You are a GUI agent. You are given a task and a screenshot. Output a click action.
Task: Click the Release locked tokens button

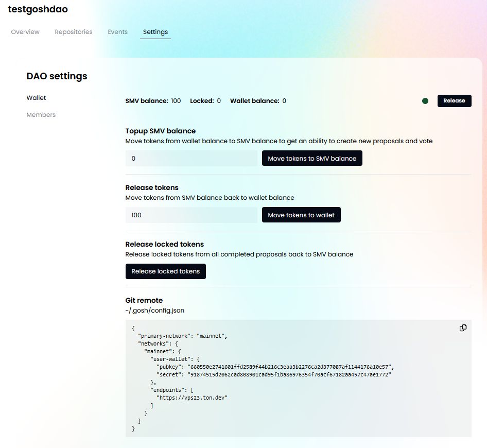(165, 271)
